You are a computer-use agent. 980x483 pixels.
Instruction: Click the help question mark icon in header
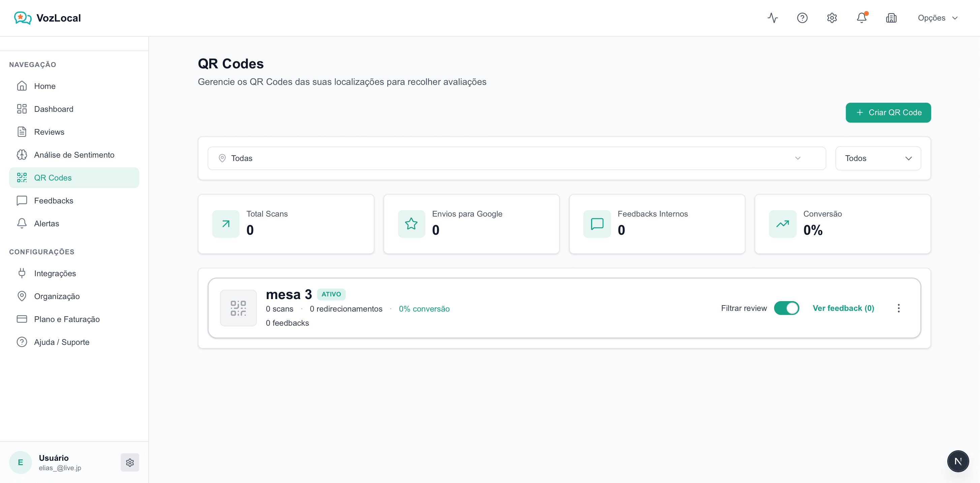pyautogui.click(x=802, y=18)
